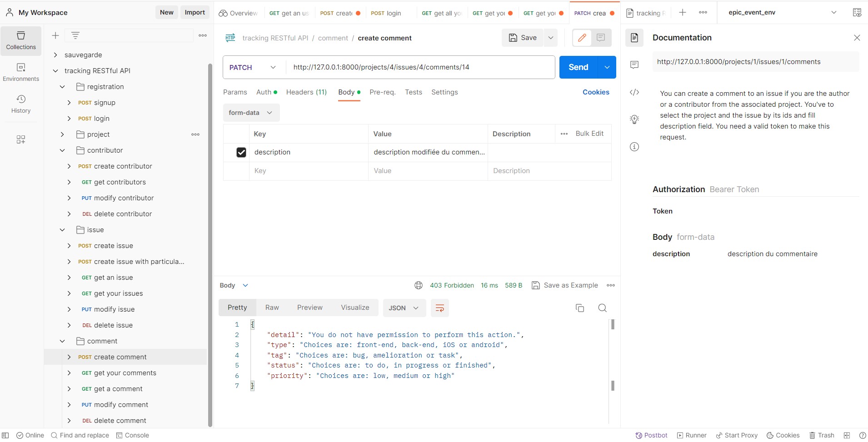Open the Collections sidebar panel

pos(21,41)
